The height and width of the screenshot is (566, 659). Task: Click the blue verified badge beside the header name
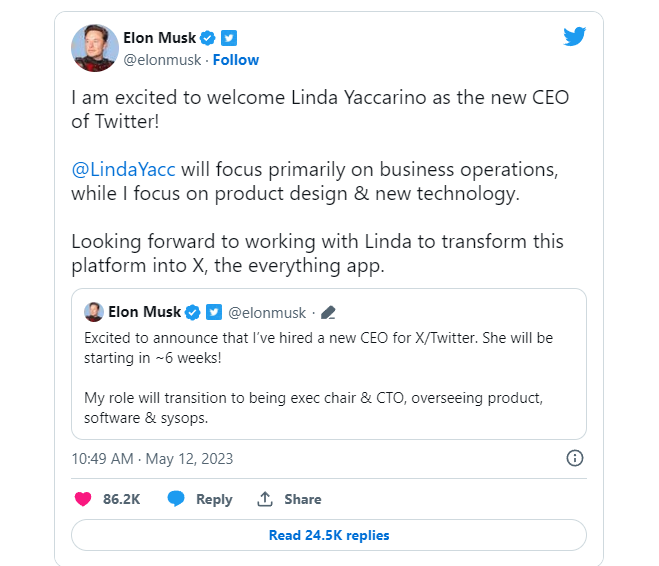[x=208, y=38]
